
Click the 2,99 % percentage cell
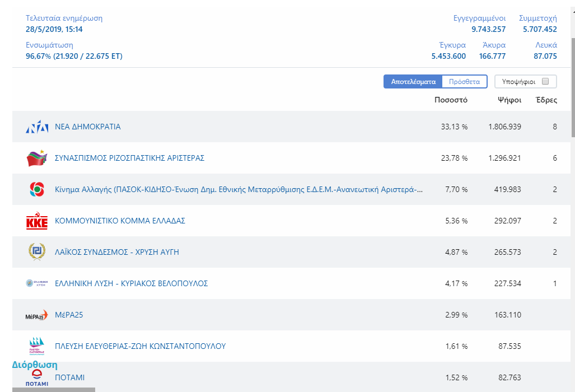coord(456,315)
